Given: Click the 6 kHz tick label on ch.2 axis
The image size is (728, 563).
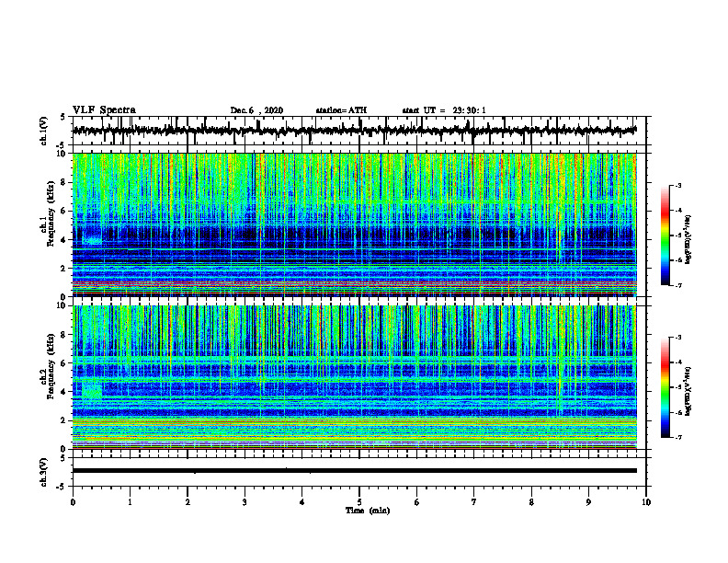Looking at the screenshot, I should click(x=64, y=363).
